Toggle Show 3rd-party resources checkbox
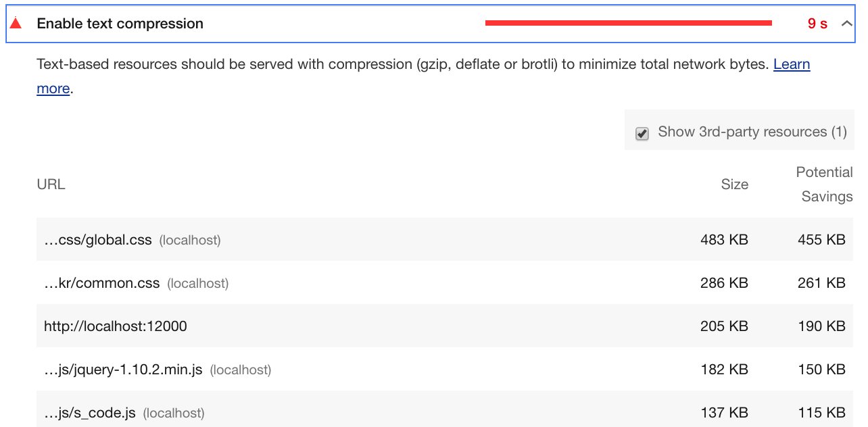 [x=642, y=133]
